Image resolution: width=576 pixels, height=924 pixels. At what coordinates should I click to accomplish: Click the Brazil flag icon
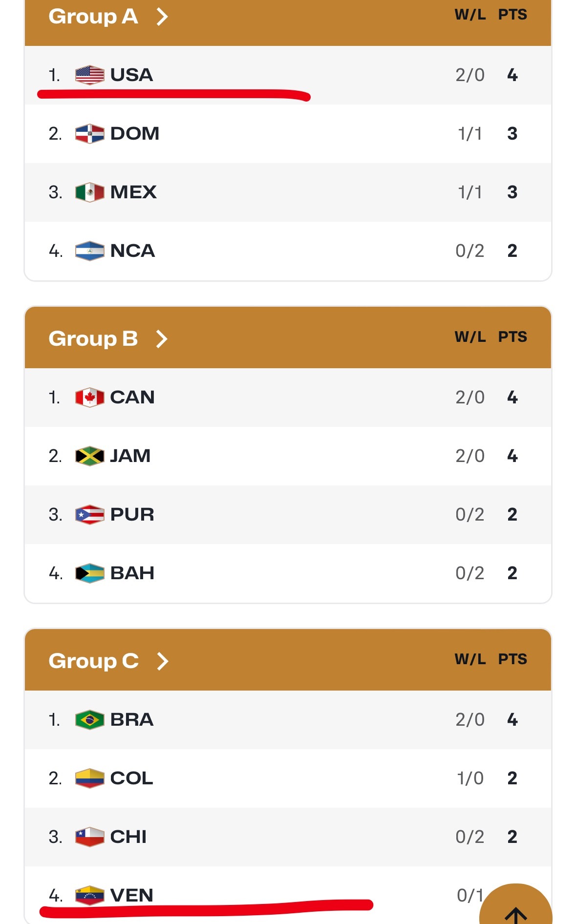tap(89, 720)
